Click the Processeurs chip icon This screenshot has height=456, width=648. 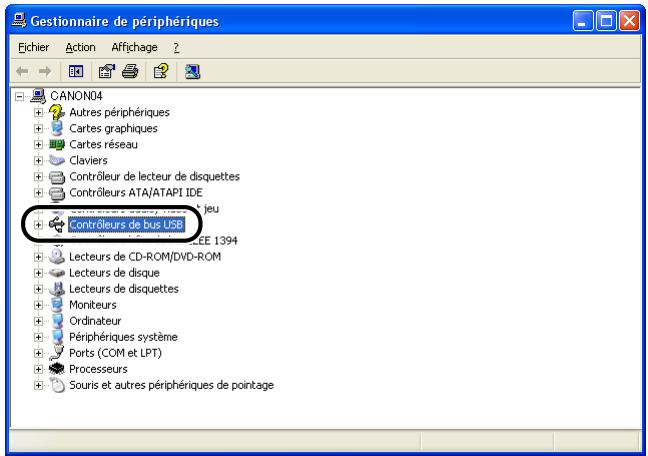click(57, 369)
